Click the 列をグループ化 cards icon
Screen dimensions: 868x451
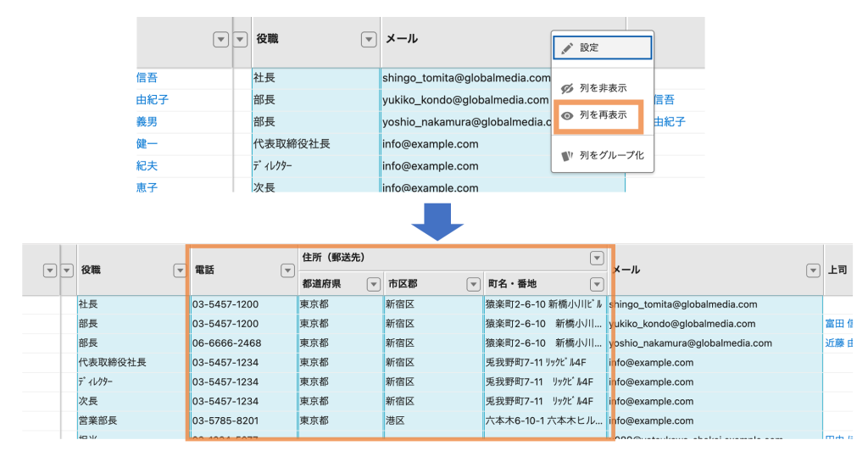(567, 156)
